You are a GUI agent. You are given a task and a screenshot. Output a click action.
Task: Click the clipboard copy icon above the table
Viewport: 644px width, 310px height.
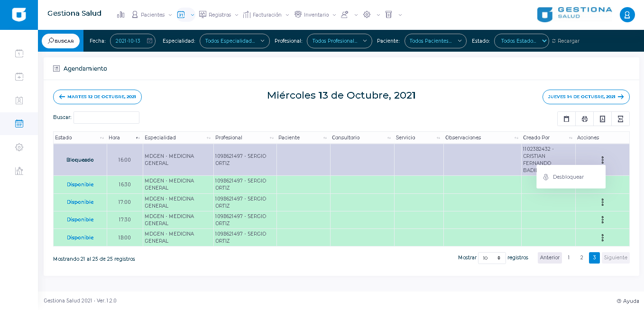pyautogui.click(x=566, y=119)
